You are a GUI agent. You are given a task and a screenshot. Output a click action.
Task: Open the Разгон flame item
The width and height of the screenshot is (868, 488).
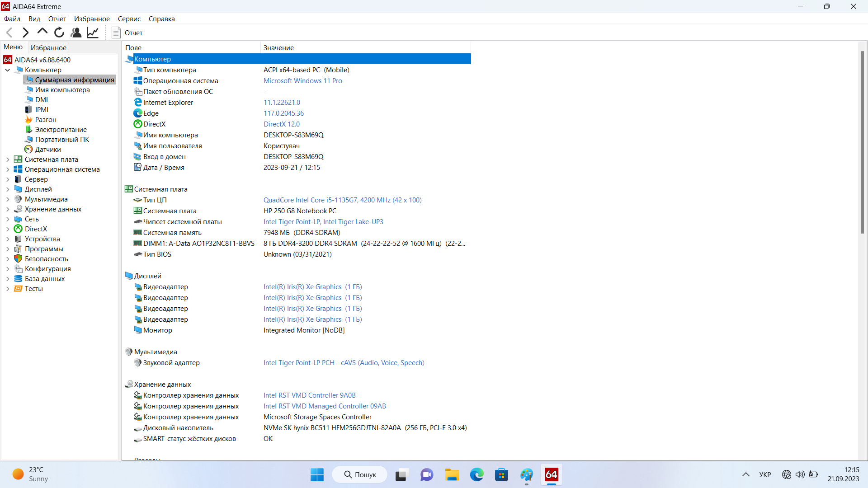(x=46, y=120)
